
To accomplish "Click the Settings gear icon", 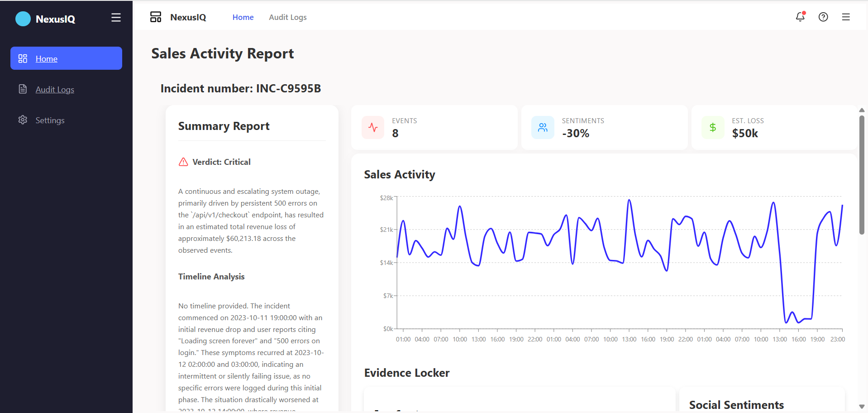I will click(23, 120).
